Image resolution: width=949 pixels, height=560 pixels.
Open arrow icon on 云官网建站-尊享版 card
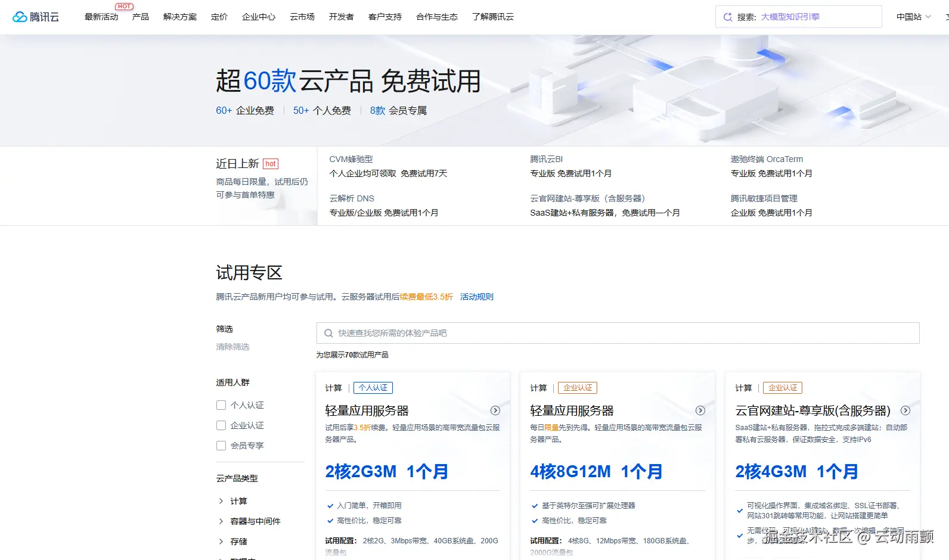click(x=905, y=410)
